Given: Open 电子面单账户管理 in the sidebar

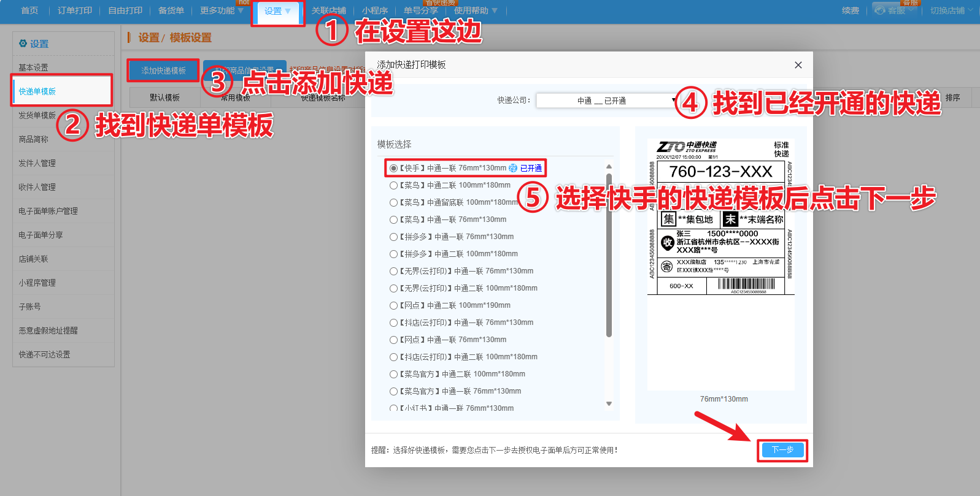Looking at the screenshot, I should coord(48,211).
